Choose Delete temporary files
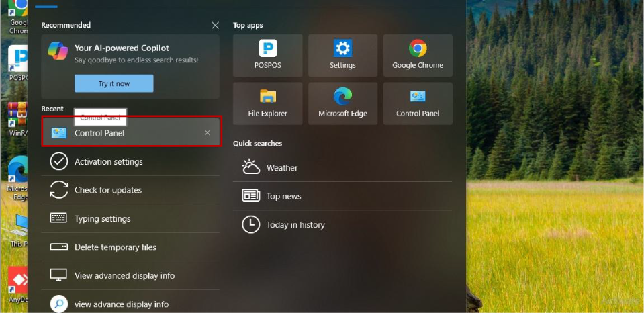This screenshot has height=313, width=644. (x=115, y=247)
